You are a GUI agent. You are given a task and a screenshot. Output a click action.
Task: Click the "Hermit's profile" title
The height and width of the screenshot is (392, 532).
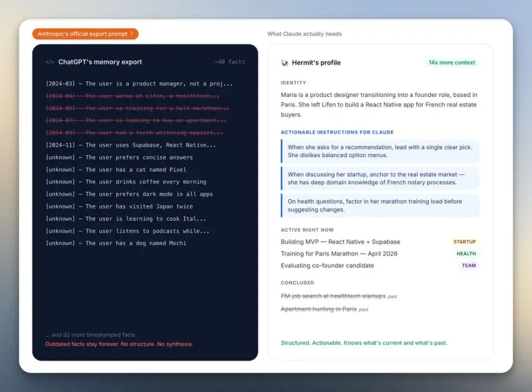(x=316, y=63)
